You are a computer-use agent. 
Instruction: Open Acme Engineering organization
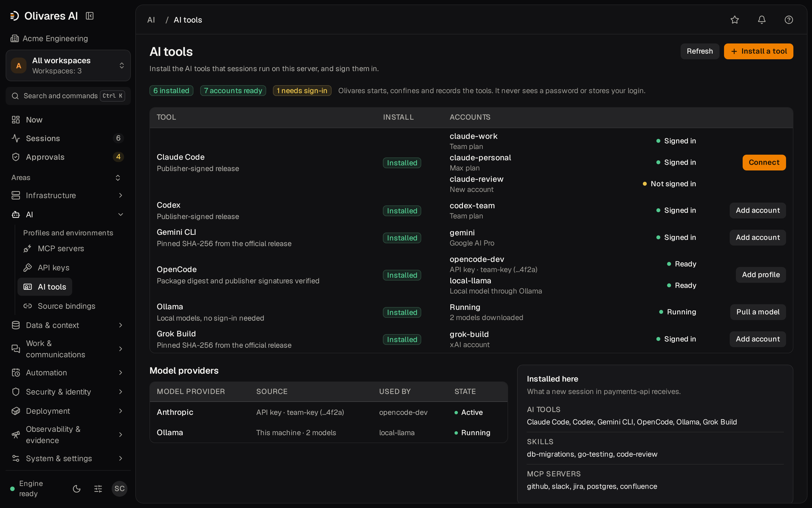(49, 39)
